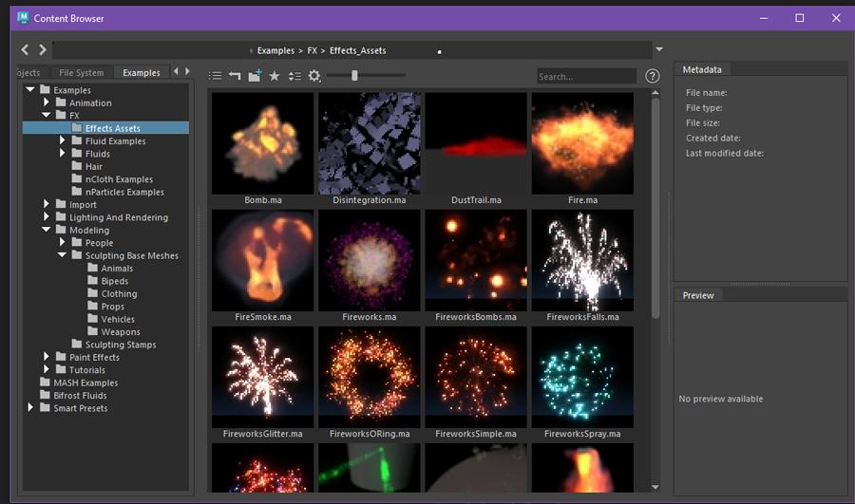Viewport: 855px width, 504px height.
Task: Click the go up one level icon
Action: [235, 76]
